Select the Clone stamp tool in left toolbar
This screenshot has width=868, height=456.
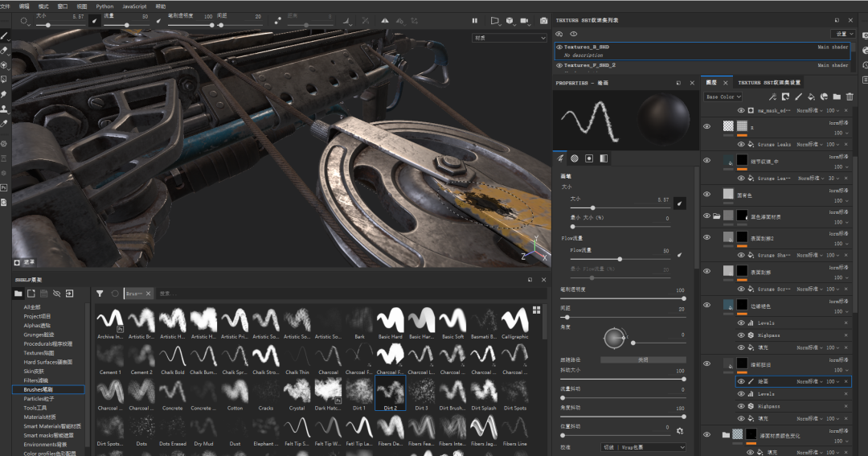5,109
